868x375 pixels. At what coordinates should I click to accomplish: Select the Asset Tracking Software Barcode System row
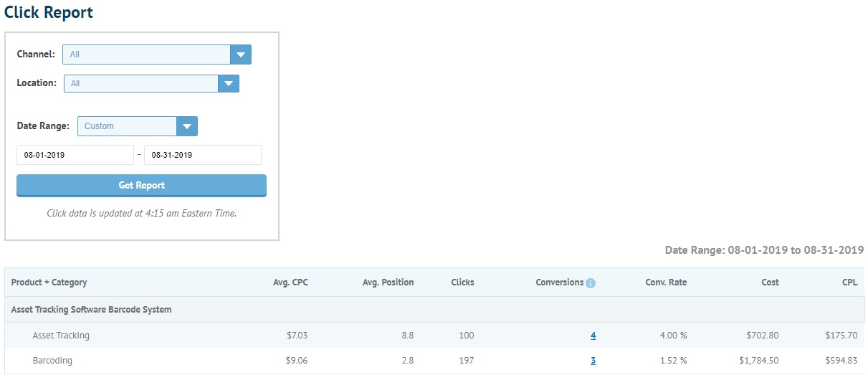(434, 310)
